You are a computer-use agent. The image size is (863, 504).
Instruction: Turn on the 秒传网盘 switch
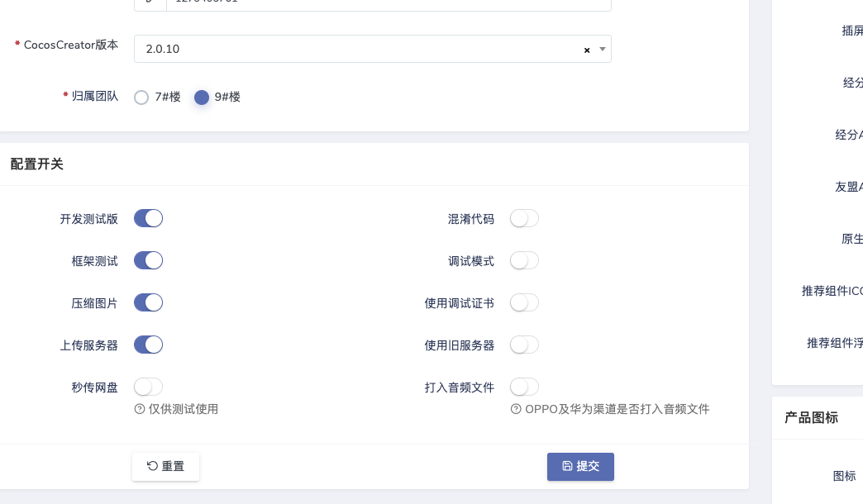point(149,387)
